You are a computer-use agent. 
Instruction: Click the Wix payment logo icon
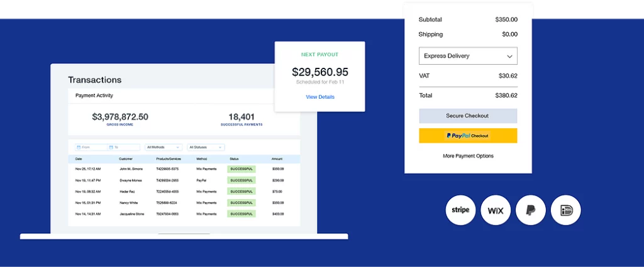(x=496, y=210)
